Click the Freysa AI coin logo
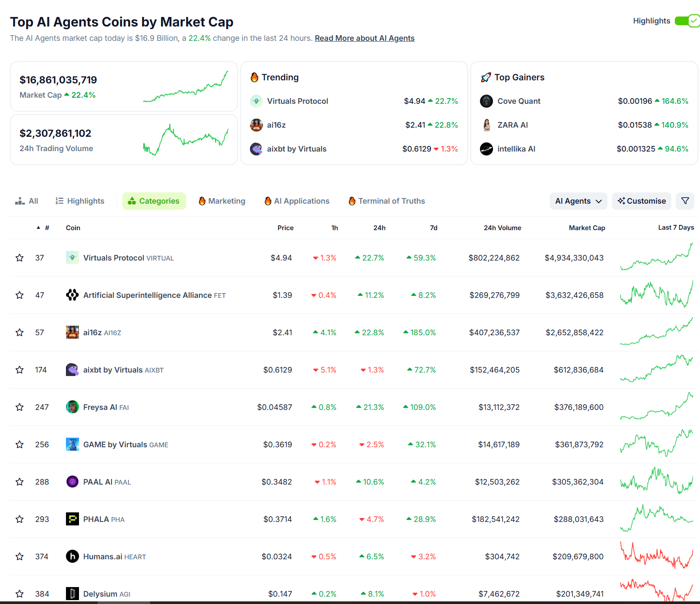Viewport: 700px width, 604px height. point(72,407)
